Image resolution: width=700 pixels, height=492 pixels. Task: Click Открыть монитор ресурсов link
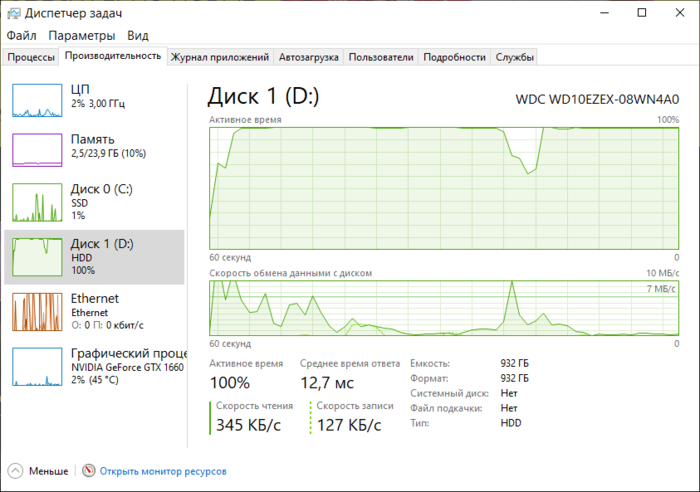pyautogui.click(x=162, y=471)
